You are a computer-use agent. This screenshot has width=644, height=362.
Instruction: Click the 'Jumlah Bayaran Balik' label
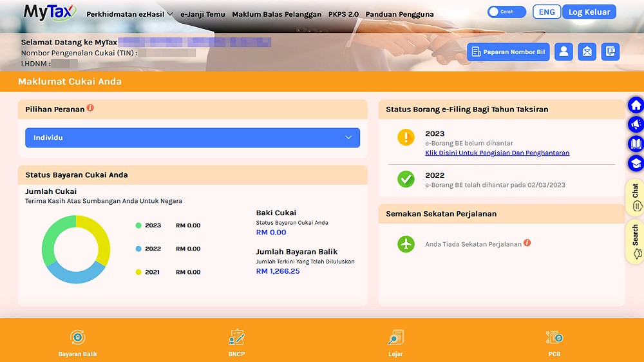[x=296, y=251]
